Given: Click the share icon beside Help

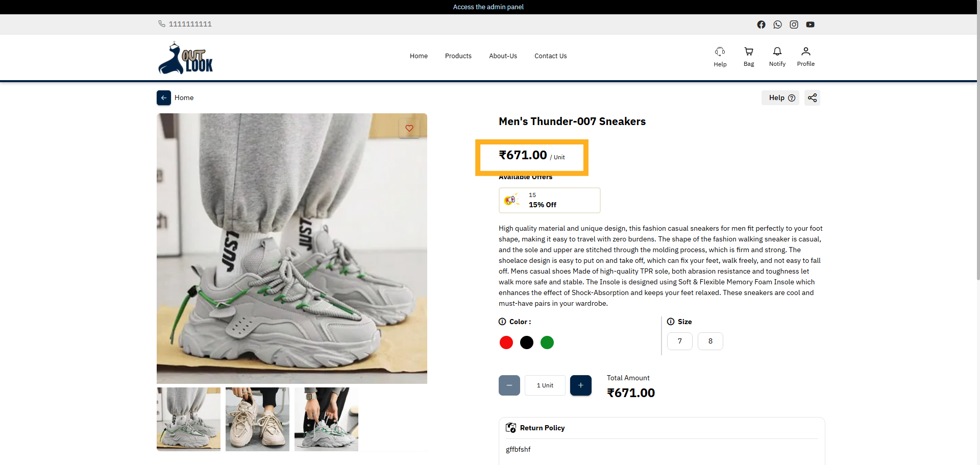Looking at the screenshot, I should pos(812,98).
